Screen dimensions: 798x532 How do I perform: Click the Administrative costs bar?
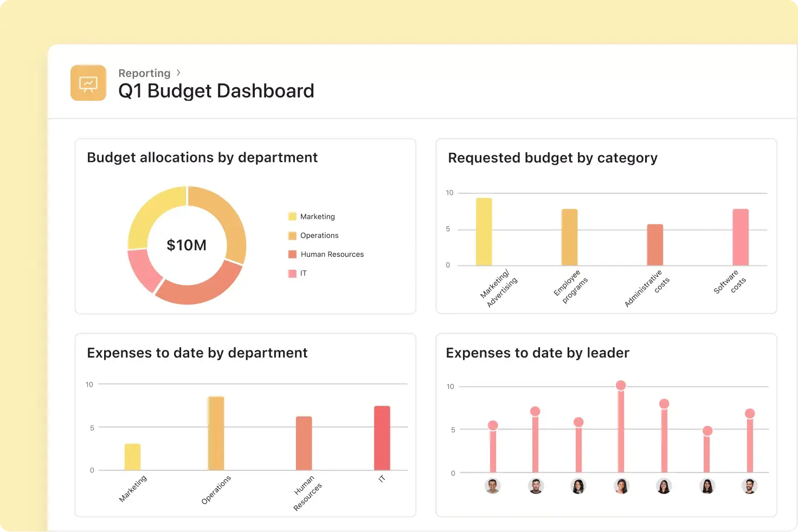tap(655, 245)
